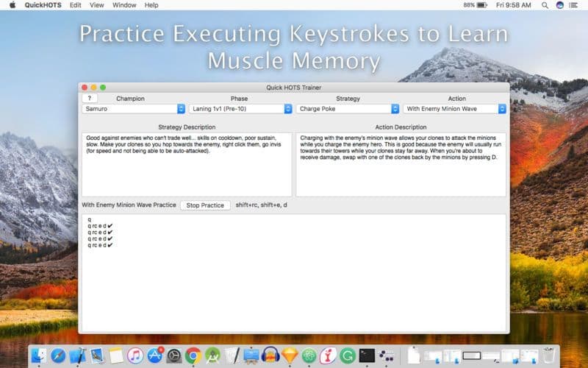Open Android Studio in the dock
588x368 pixels.
click(x=212, y=355)
